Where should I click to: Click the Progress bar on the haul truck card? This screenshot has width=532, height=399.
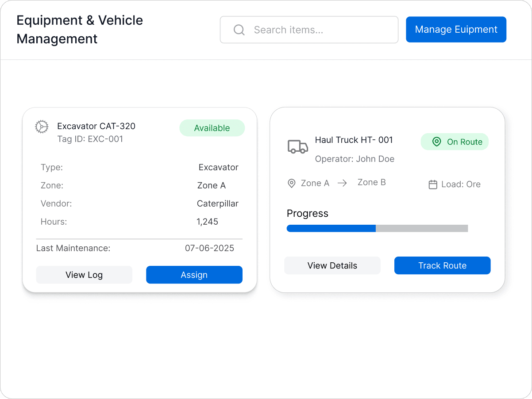377,228
